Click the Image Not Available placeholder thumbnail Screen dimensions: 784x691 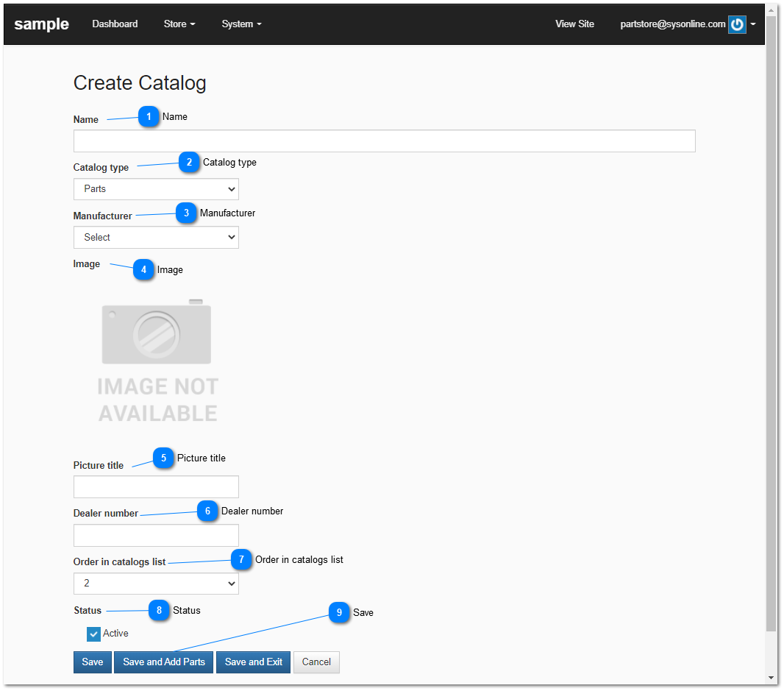pyautogui.click(x=157, y=361)
